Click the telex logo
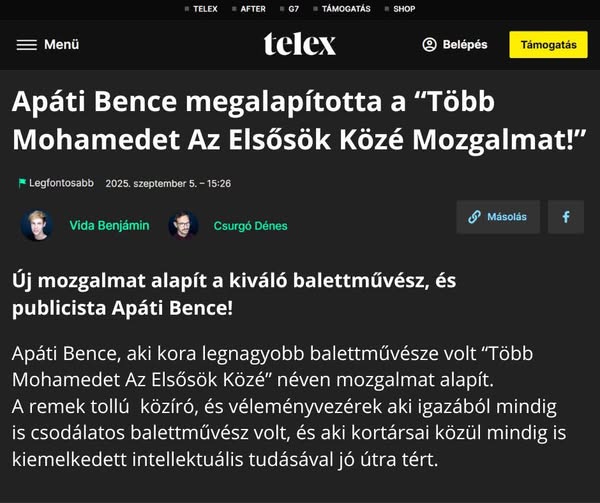600x503 pixels. 300,44
